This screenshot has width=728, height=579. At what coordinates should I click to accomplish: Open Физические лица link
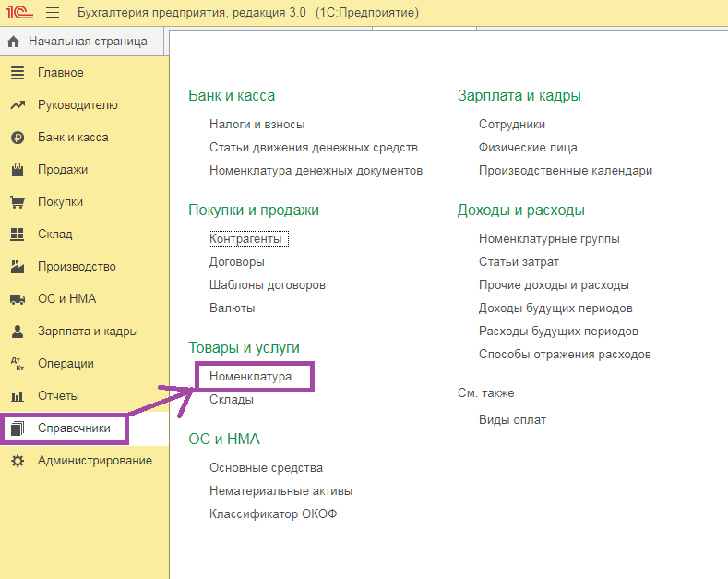(528, 148)
